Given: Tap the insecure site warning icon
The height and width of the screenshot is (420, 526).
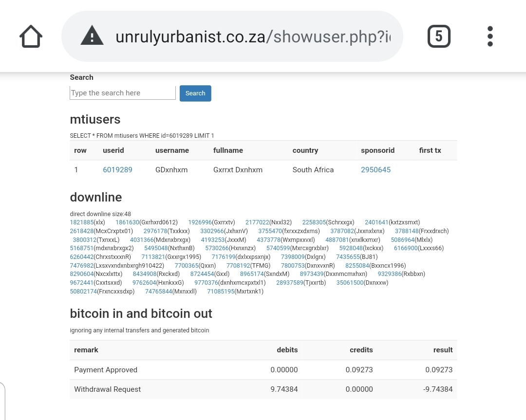Looking at the screenshot, I should pos(92,37).
